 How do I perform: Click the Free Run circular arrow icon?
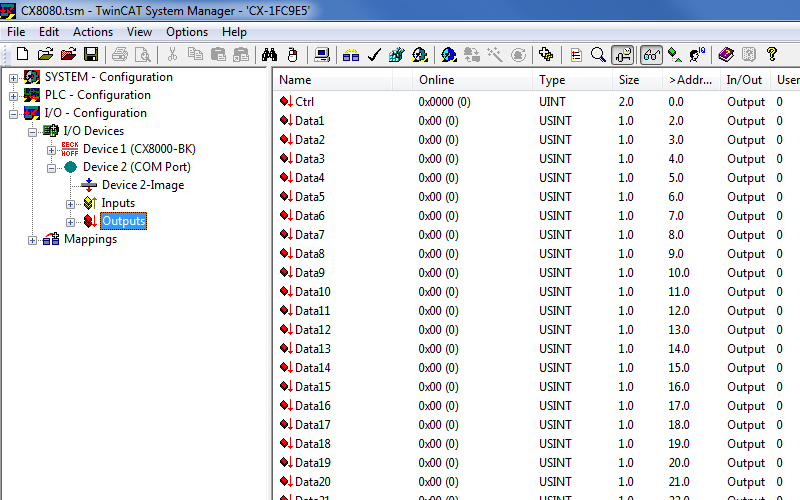518,54
